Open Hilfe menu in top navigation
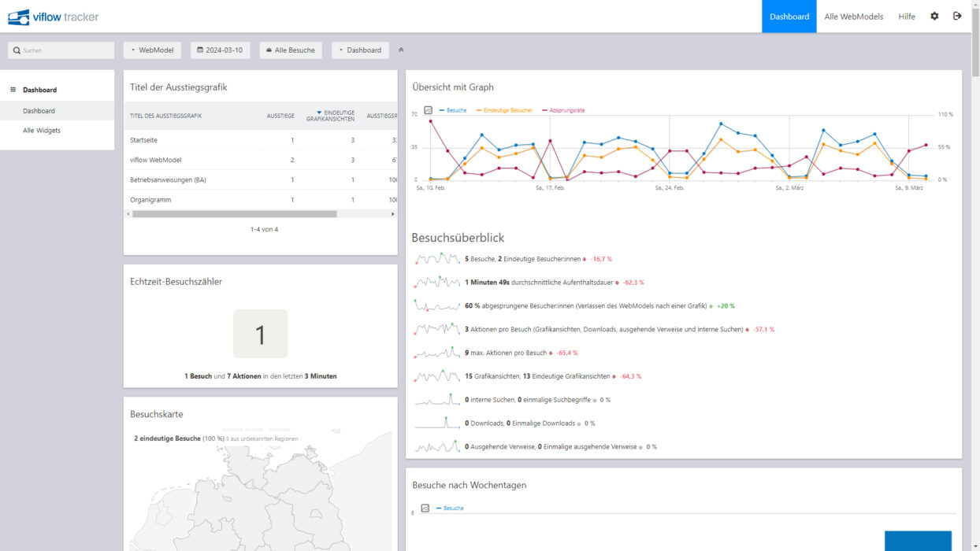 click(907, 17)
